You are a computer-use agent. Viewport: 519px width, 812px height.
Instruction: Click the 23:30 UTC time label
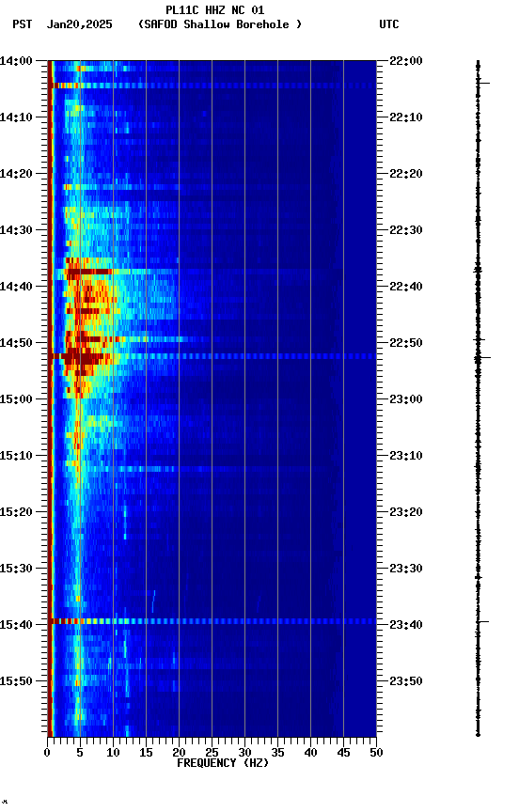(406, 569)
